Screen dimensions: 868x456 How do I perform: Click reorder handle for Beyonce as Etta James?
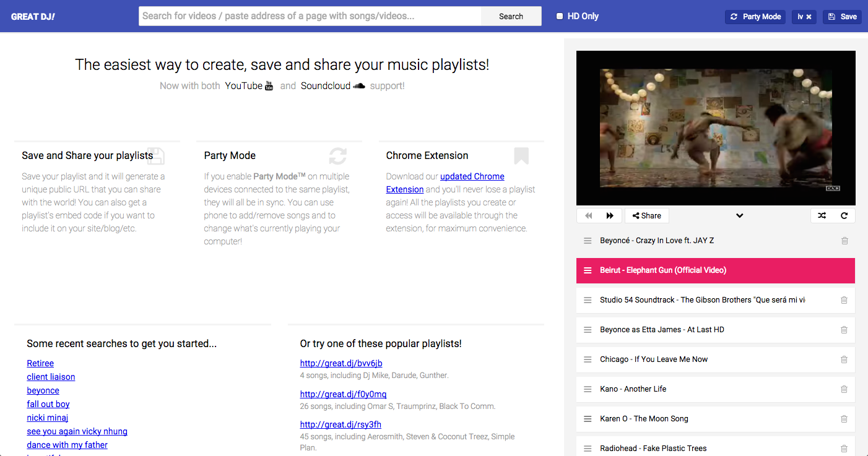point(588,330)
